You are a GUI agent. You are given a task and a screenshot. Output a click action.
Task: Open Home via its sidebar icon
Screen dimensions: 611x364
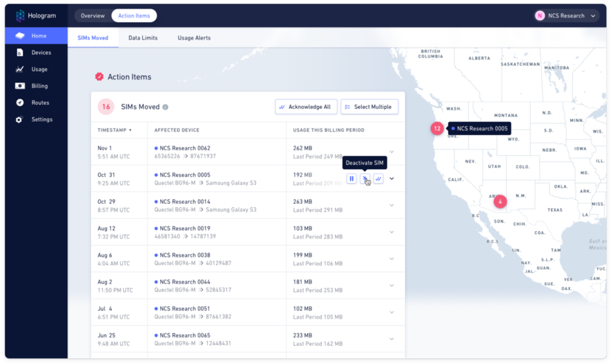pos(20,36)
